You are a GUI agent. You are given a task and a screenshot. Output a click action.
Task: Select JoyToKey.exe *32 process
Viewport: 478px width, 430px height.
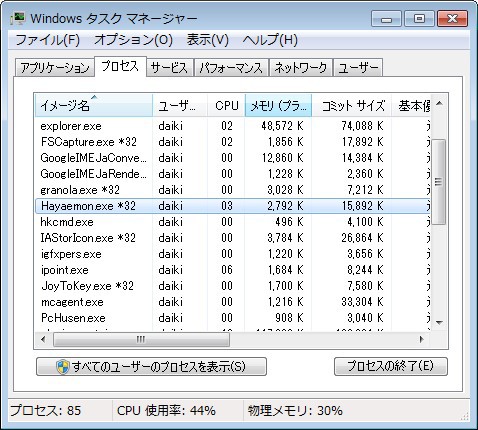tap(233, 286)
